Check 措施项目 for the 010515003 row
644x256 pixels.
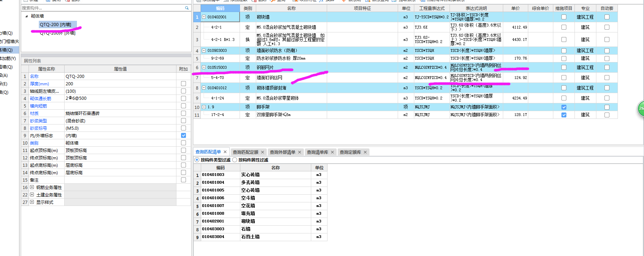point(564,67)
